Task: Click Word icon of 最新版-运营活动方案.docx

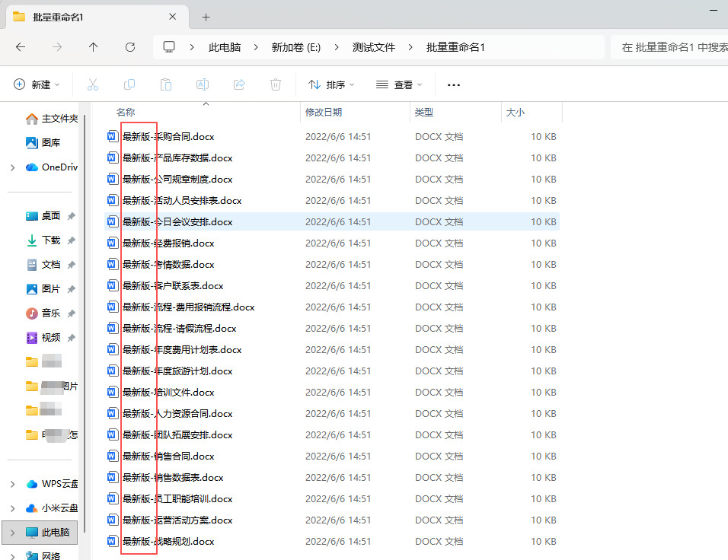Action: pyautogui.click(x=113, y=520)
